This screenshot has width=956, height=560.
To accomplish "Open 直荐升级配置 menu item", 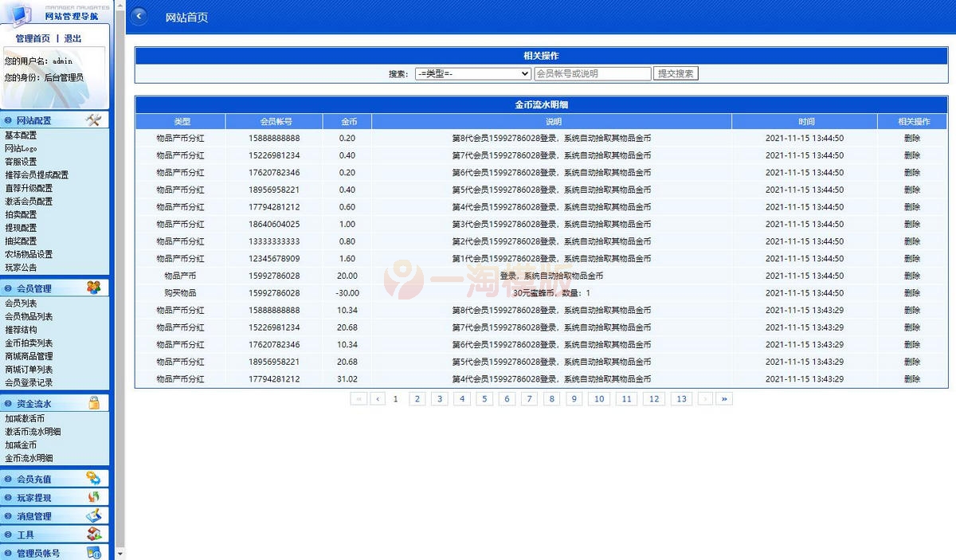I will coord(29,188).
